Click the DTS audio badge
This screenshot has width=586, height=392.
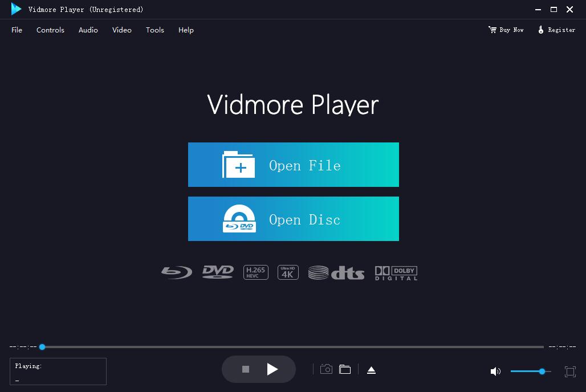tap(336, 272)
